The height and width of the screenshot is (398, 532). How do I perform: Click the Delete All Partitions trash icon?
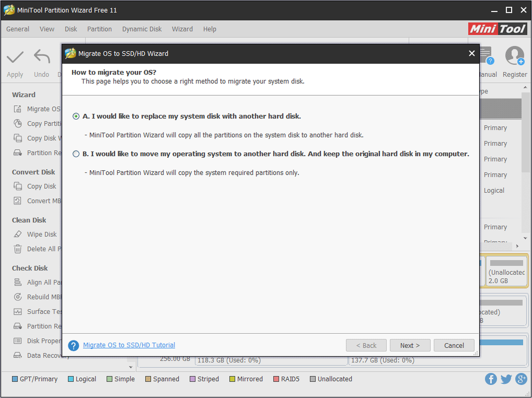click(18, 249)
